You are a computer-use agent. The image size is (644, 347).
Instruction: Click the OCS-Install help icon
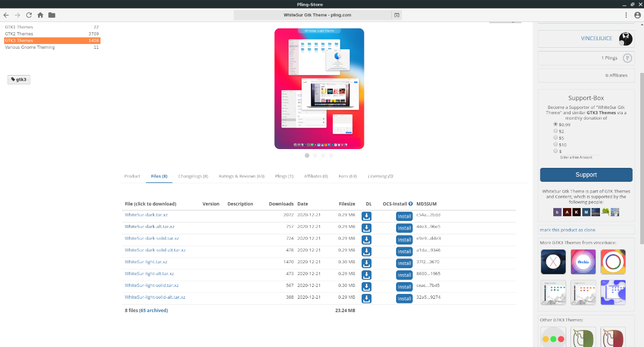[411, 204]
